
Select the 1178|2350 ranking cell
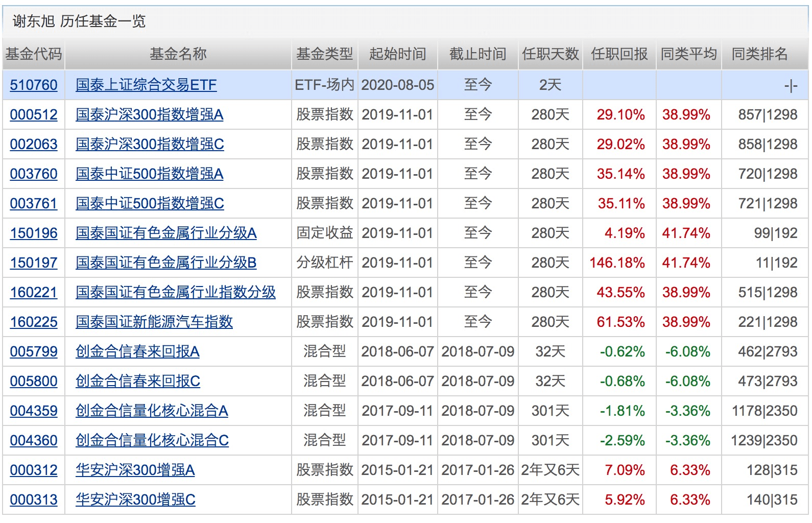(x=765, y=411)
